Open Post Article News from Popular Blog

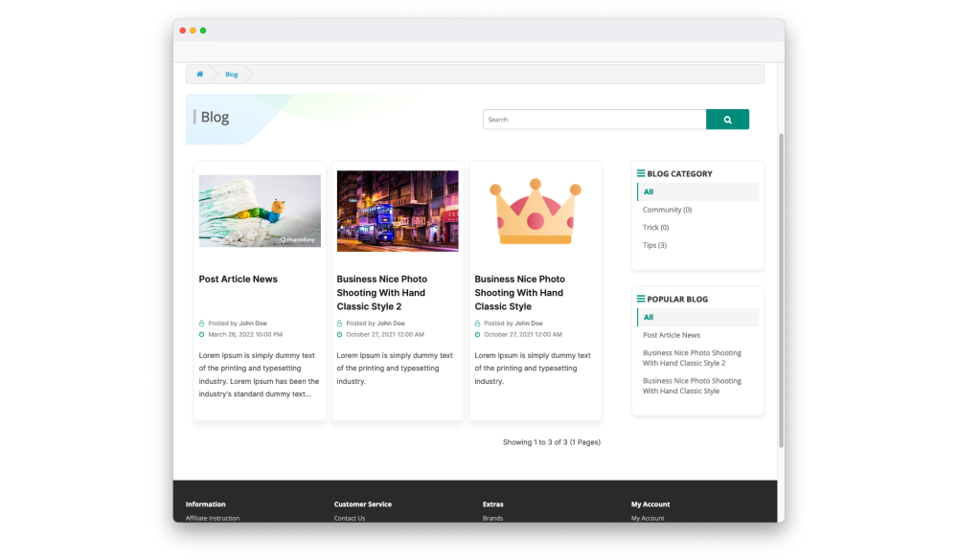point(671,335)
